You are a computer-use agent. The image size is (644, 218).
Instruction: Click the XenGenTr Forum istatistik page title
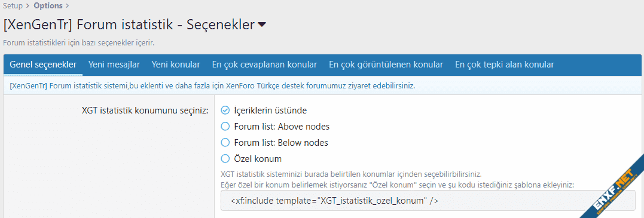[x=129, y=24]
